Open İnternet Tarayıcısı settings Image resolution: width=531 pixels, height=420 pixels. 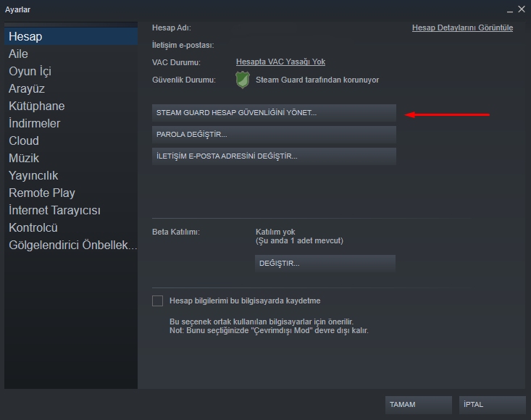point(71,210)
